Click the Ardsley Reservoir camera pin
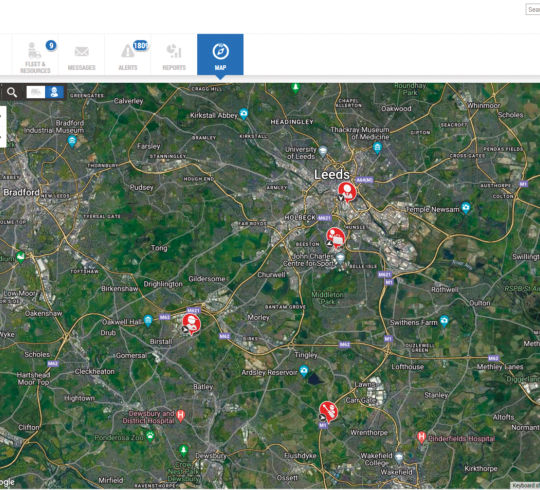The image size is (540, 490). (x=303, y=371)
